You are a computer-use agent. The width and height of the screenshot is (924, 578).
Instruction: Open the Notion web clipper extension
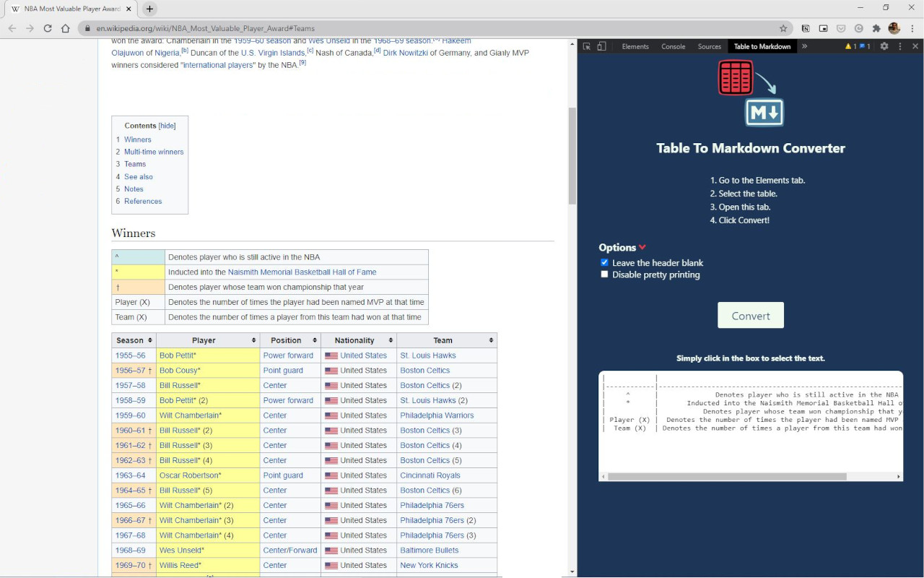tap(806, 28)
